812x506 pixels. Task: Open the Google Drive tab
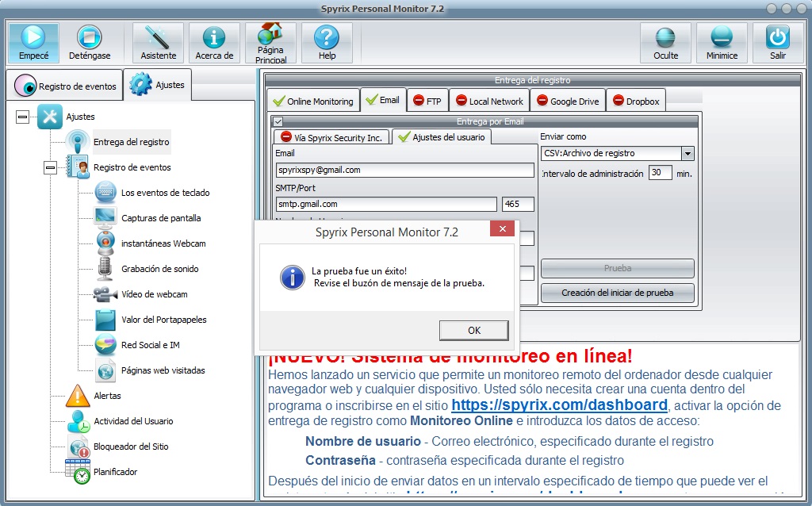568,101
